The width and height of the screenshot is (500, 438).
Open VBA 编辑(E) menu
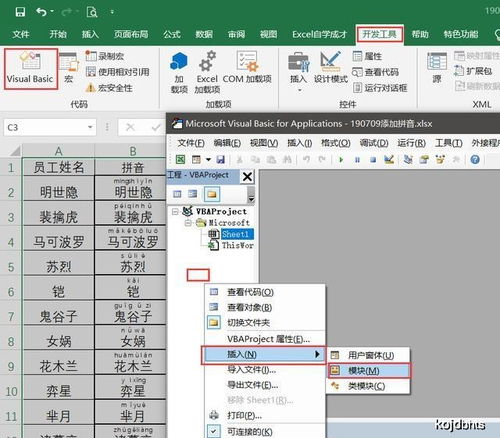pyautogui.click(x=227, y=143)
